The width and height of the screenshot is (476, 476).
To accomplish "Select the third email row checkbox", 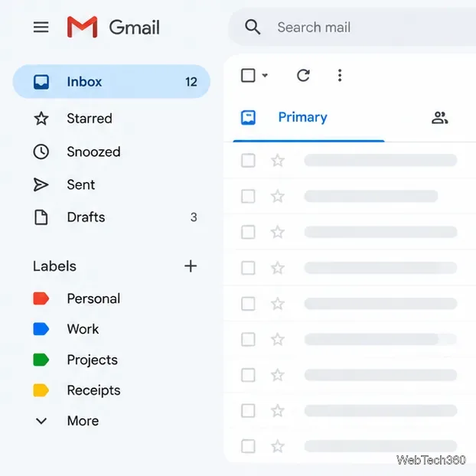I will 248,232.
